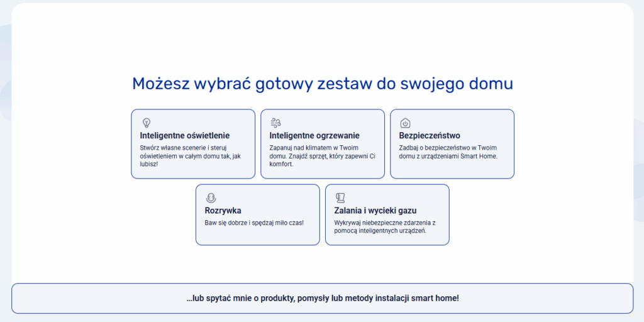Choose the Inteligentne ogrzewanie heading

tap(314, 136)
